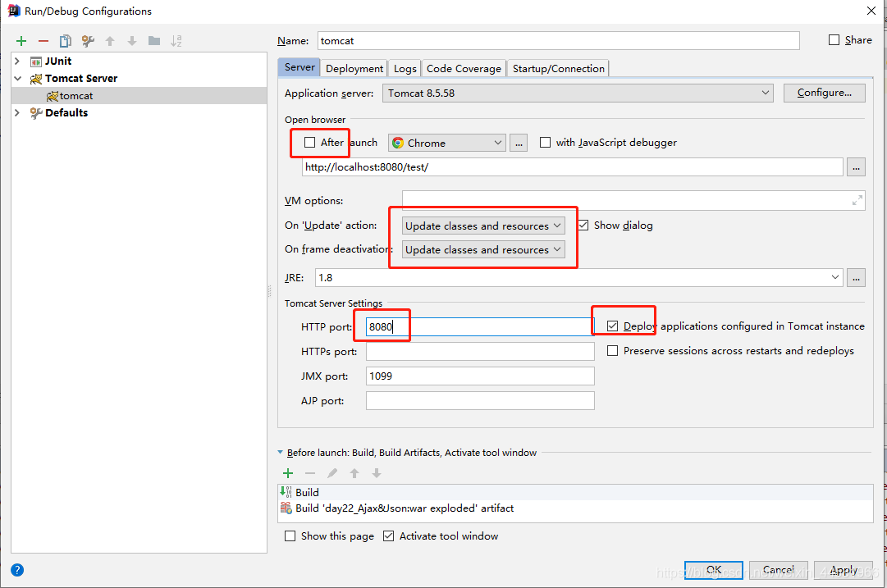This screenshot has height=588, width=887.
Task: Select Build 'day22_Ajax&Json:war exploded' artifact row
Action: pyautogui.click(x=575, y=508)
